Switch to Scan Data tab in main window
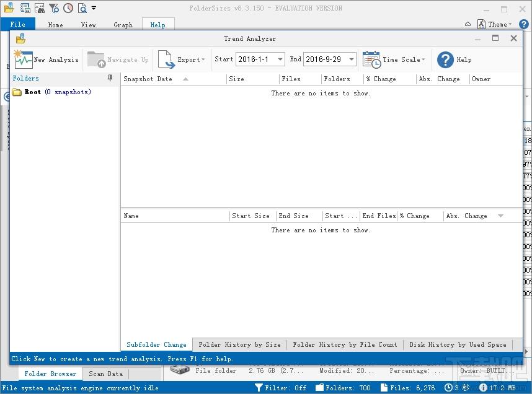The height and width of the screenshot is (394, 532). click(x=105, y=374)
